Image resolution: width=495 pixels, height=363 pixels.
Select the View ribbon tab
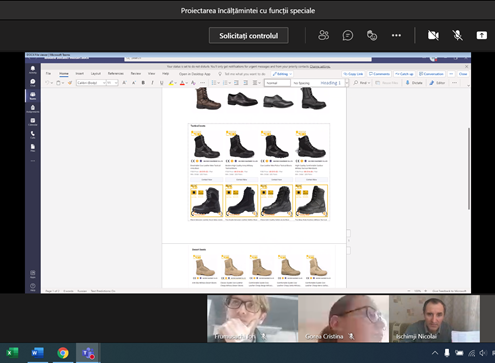[151, 74]
